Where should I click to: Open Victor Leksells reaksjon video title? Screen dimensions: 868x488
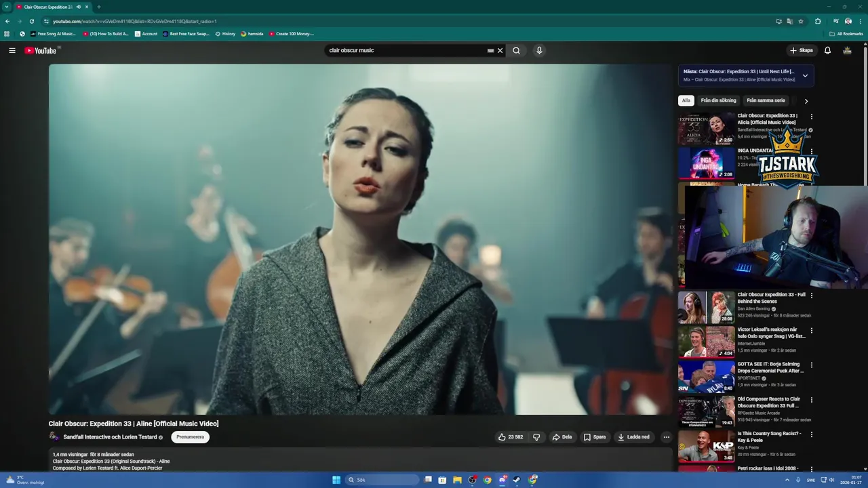(x=771, y=333)
